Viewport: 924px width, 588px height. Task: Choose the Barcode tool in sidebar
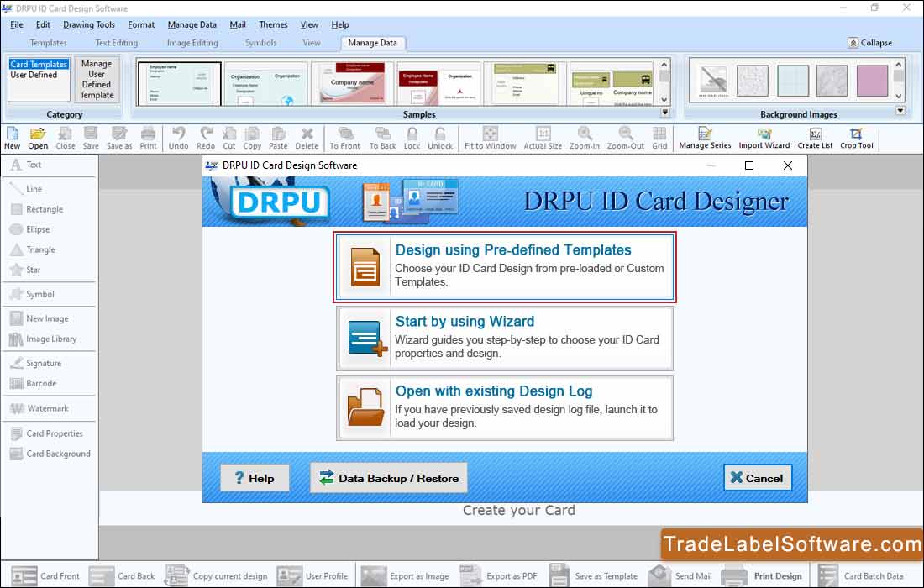34,384
